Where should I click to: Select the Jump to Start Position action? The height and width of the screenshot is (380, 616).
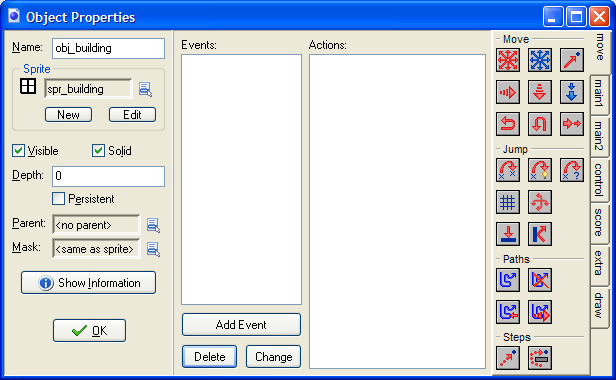[x=540, y=170]
